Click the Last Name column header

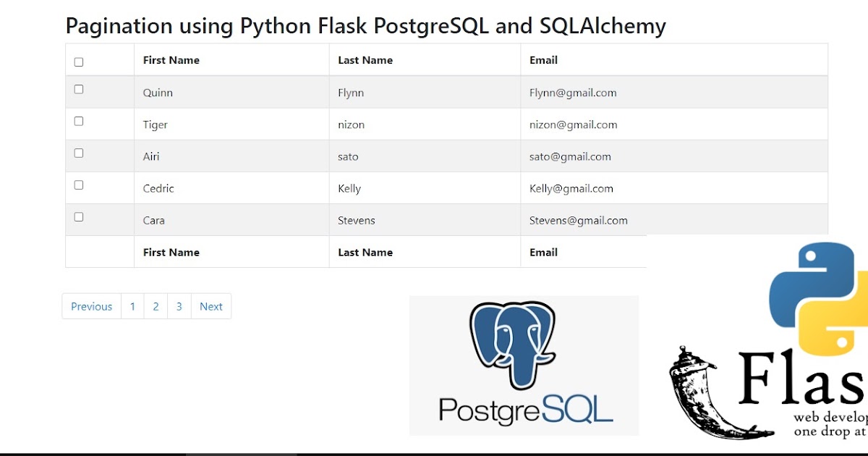[x=365, y=60]
